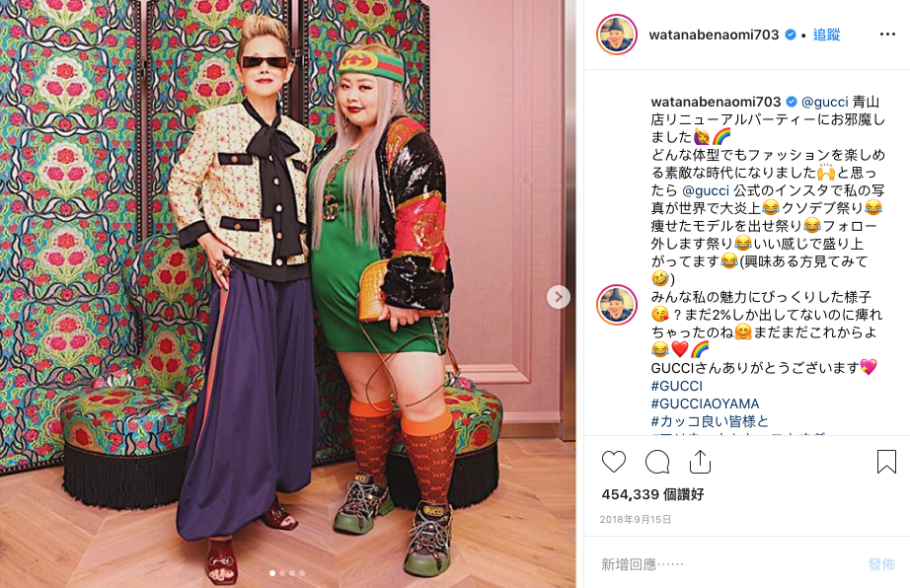
Task: Click commenter avatar beside the caption
Action: point(616,305)
